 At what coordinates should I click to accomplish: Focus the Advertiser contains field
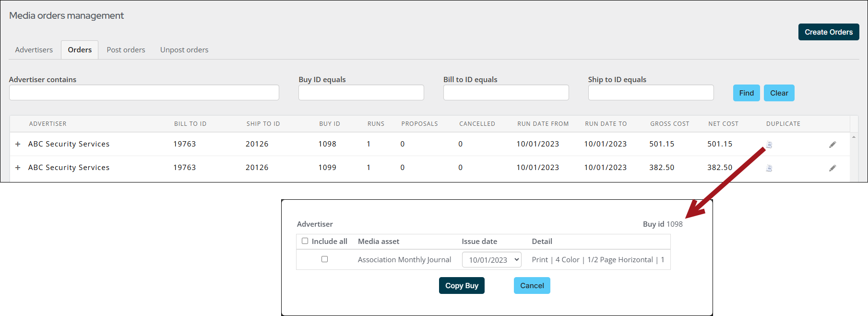[x=144, y=93]
